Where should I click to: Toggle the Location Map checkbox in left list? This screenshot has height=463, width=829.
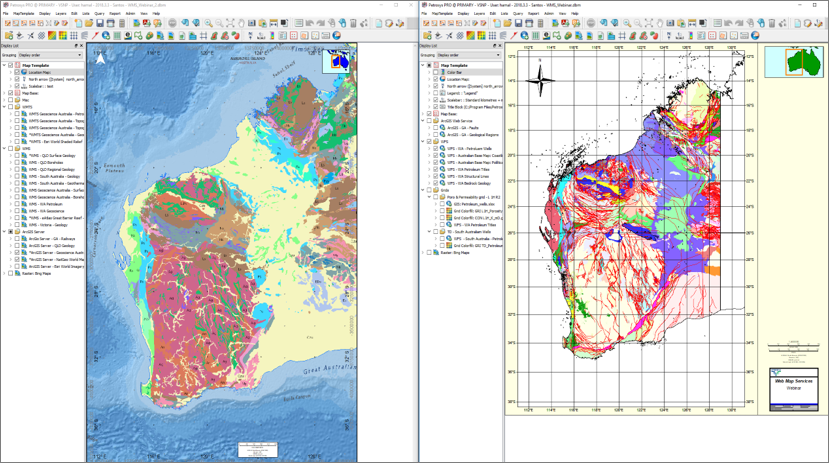coord(17,72)
